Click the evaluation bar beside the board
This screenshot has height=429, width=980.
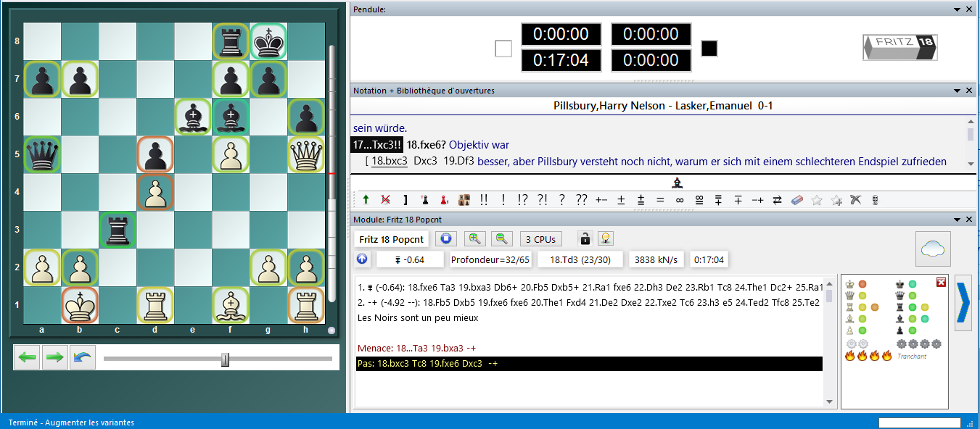[x=332, y=174]
